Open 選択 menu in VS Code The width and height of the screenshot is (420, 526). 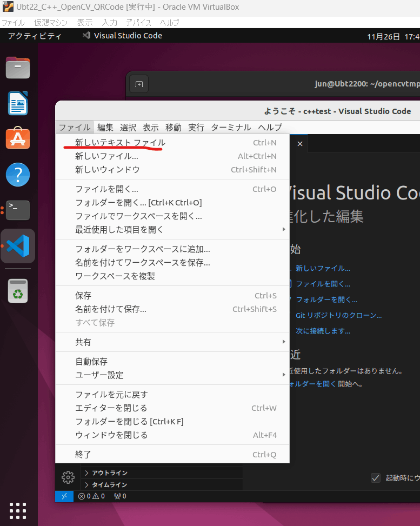coord(128,127)
